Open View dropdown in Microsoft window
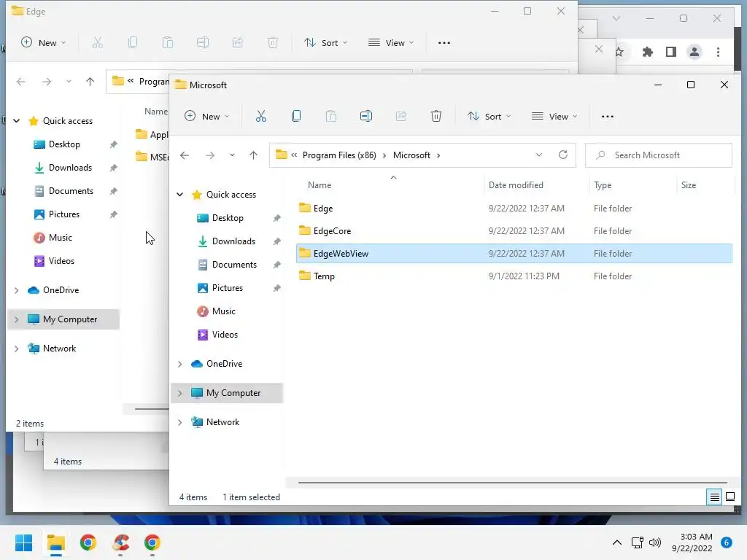Screen dimensions: 747x560 (x=554, y=116)
